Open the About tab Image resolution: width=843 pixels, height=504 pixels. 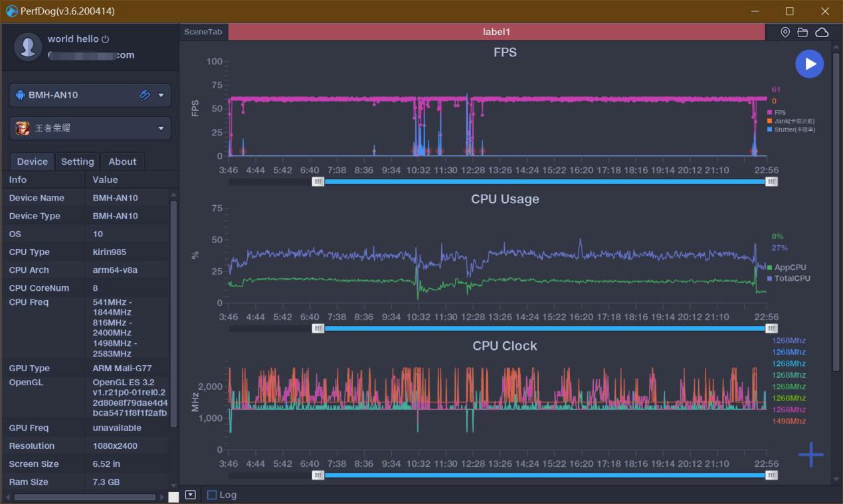[x=122, y=161]
